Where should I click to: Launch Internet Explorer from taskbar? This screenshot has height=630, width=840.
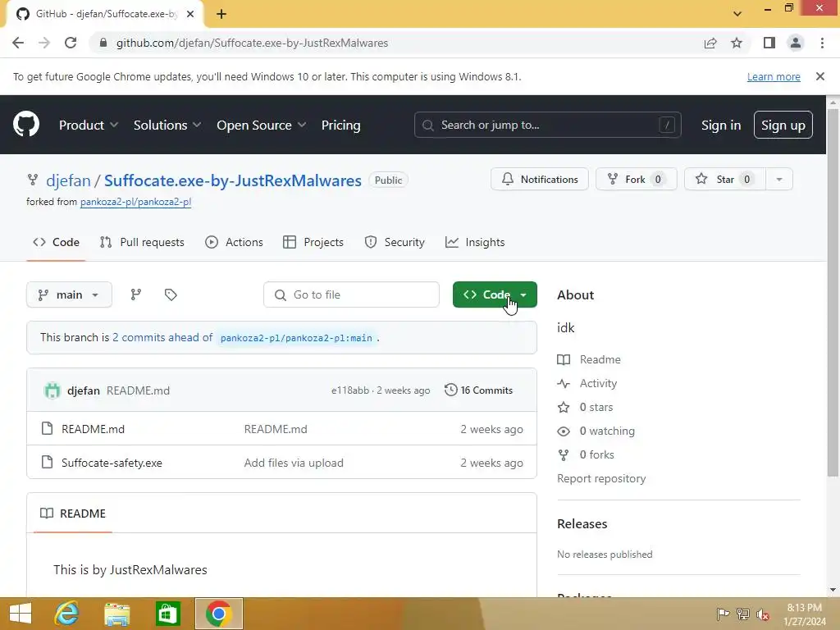66,614
